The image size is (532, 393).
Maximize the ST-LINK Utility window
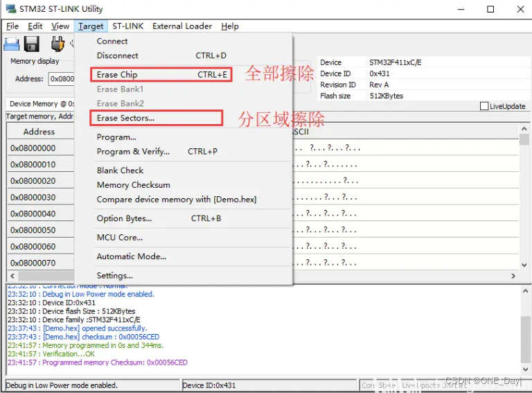(490, 9)
